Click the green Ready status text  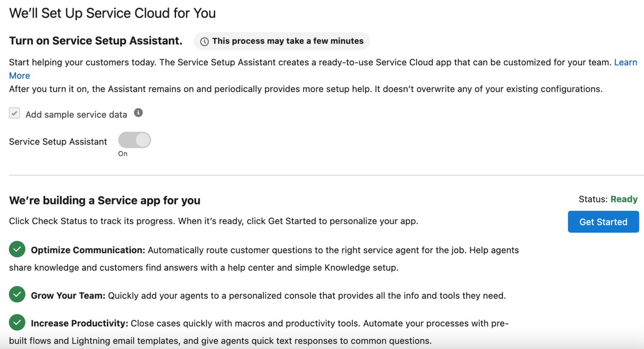624,199
